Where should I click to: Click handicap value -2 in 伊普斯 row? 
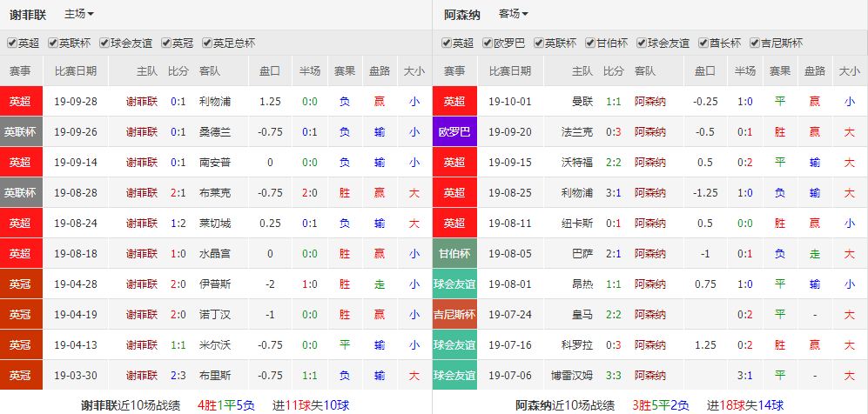[270, 284]
